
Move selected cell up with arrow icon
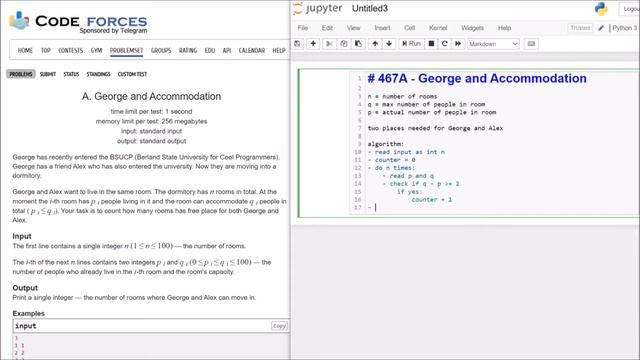pos(375,44)
